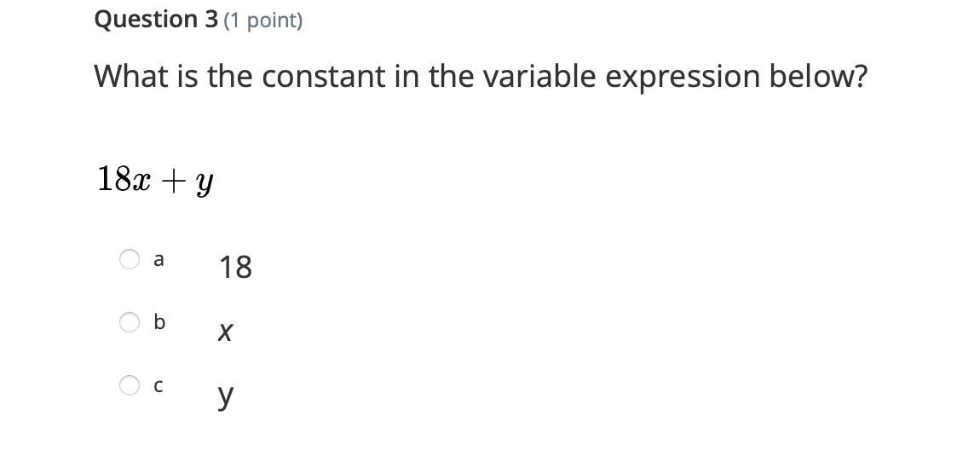Click the 18x + y math expression
The image size is (980, 462).
pos(155,180)
